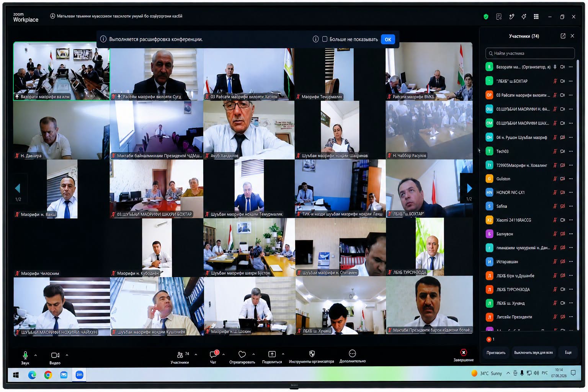The width and height of the screenshot is (588, 392).
Task: Pop out the Участники panel
Action: click(563, 36)
